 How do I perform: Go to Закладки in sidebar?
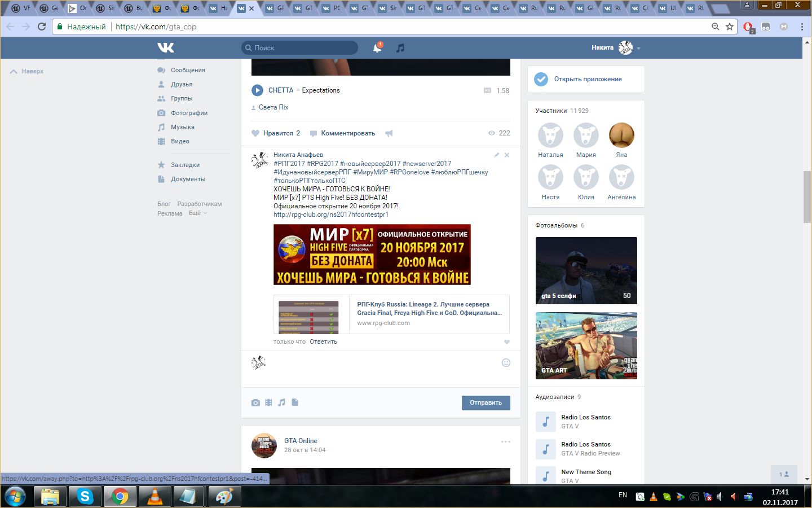(185, 165)
